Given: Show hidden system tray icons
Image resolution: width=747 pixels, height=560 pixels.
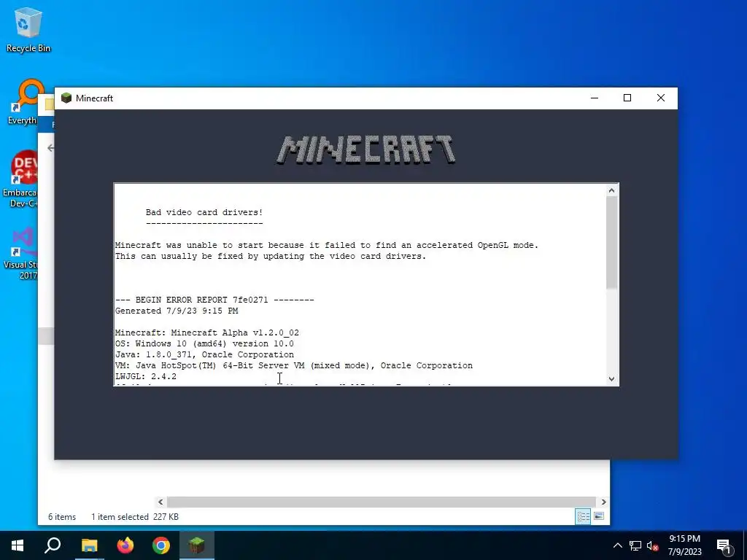Looking at the screenshot, I should pyautogui.click(x=617, y=545).
